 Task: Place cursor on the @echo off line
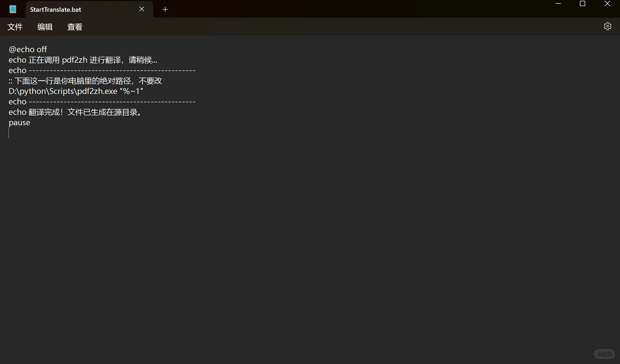click(28, 49)
